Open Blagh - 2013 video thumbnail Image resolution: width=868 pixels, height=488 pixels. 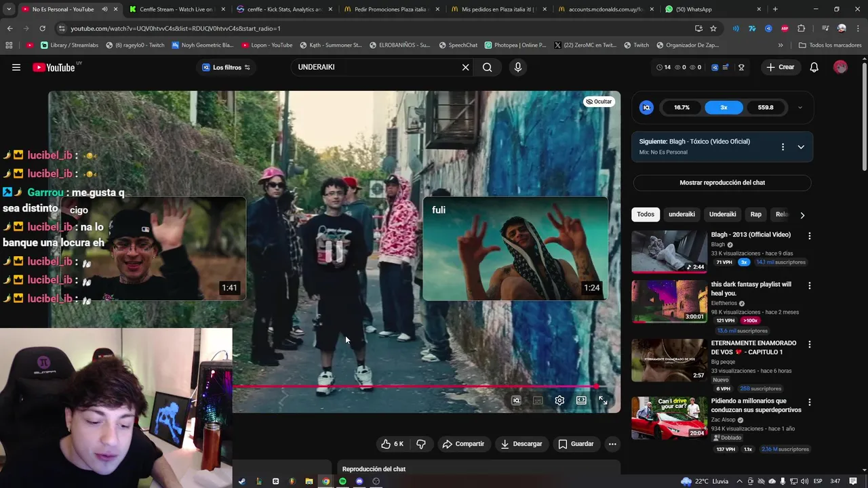[669, 251]
